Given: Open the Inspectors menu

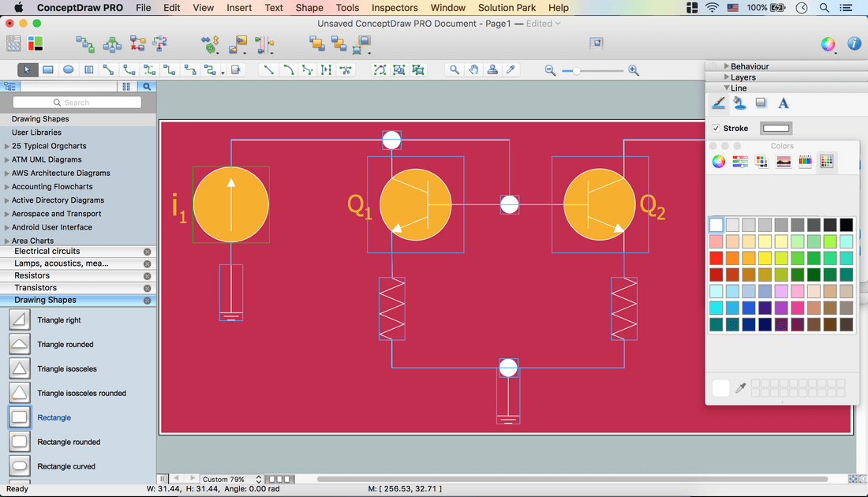Looking at the screenshot, I should pyautogui.click(x=395, y=8).
